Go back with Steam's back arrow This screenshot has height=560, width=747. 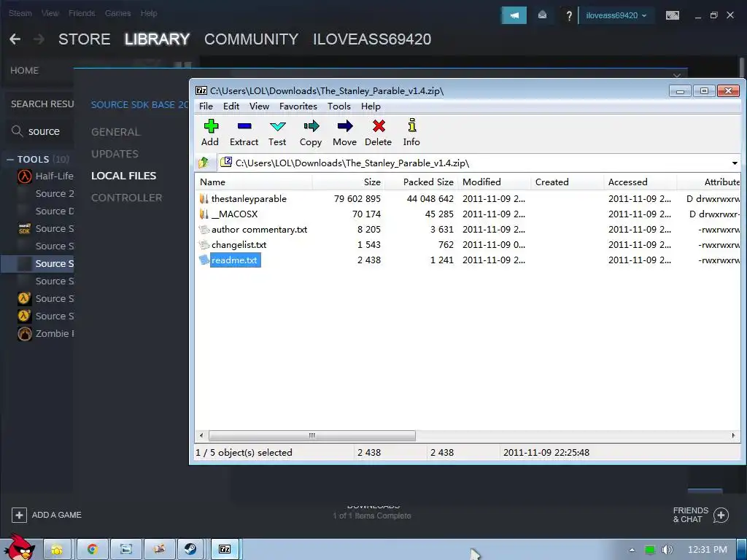click(x=15, y=39)
